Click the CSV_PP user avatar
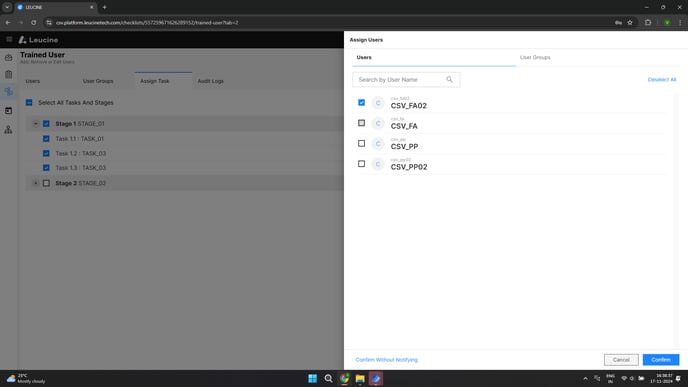Viewport: 688px width, 387px height. (x=378, y=143)
